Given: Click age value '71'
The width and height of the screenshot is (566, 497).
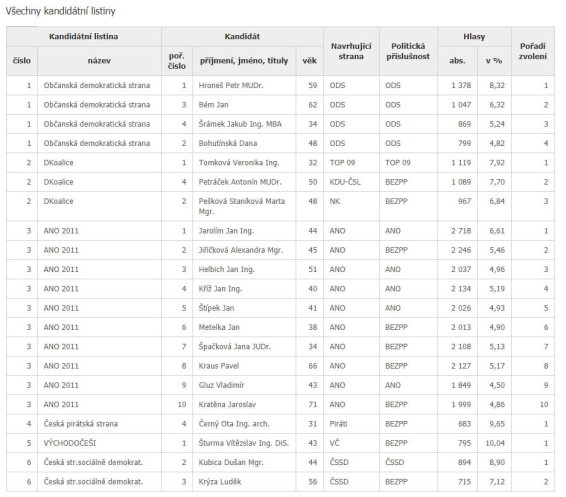Looking at the screenshot, I should (313, 405).
